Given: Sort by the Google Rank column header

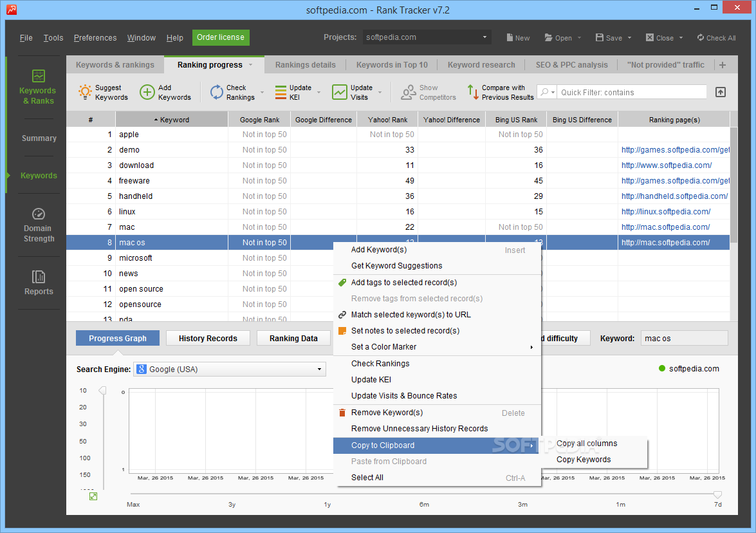Looking at the screenshot, I should pyautogui.click(x=259, y=120).
